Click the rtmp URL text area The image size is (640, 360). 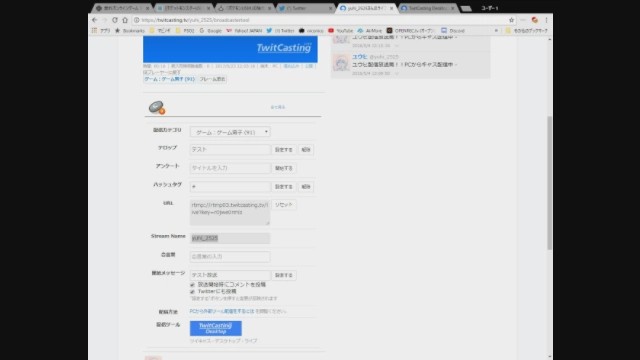230,212
